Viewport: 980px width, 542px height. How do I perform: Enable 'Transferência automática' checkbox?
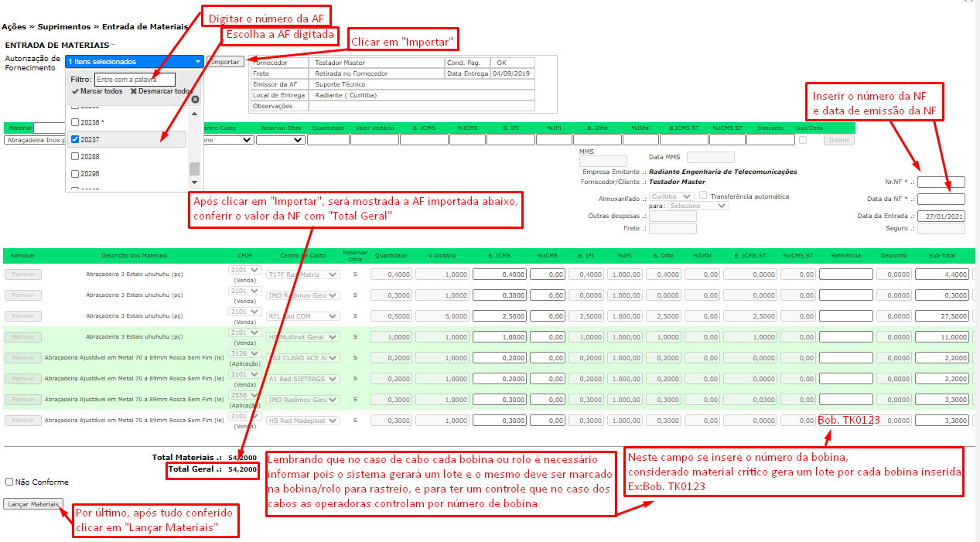tap(703, 196)
